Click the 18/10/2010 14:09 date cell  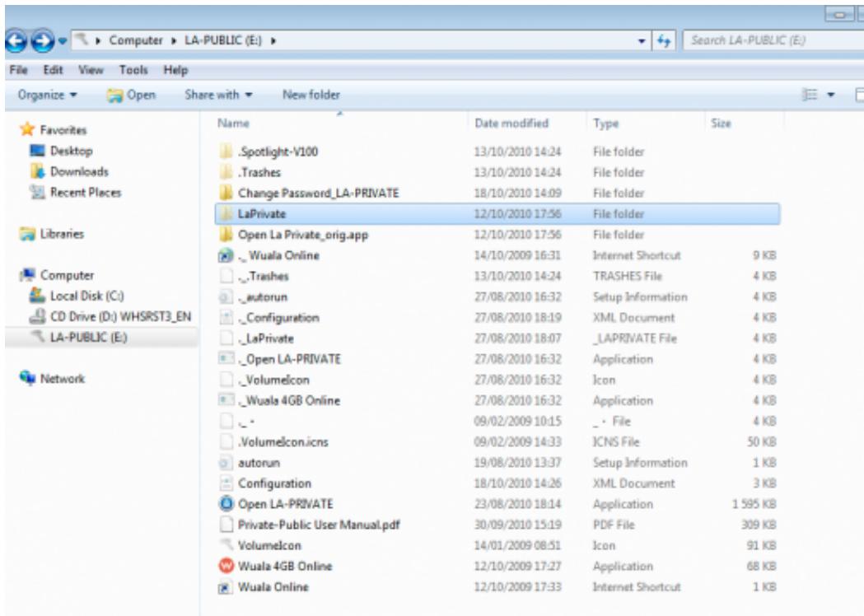[x=517, y=193]
